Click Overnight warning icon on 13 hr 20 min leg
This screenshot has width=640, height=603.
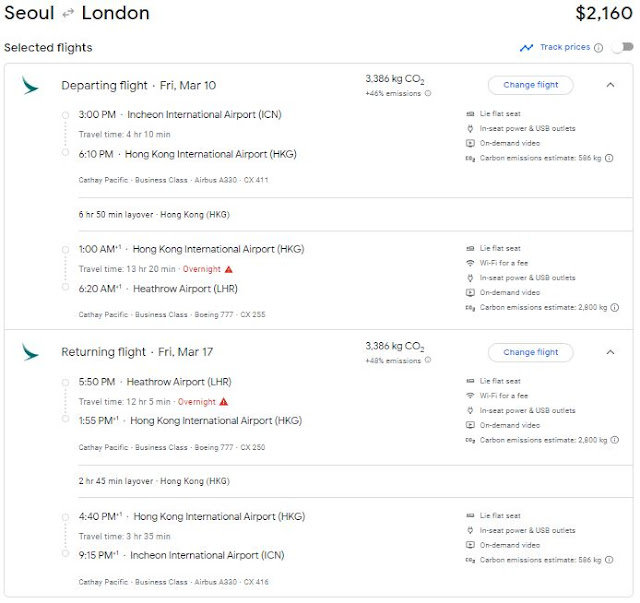229,269
